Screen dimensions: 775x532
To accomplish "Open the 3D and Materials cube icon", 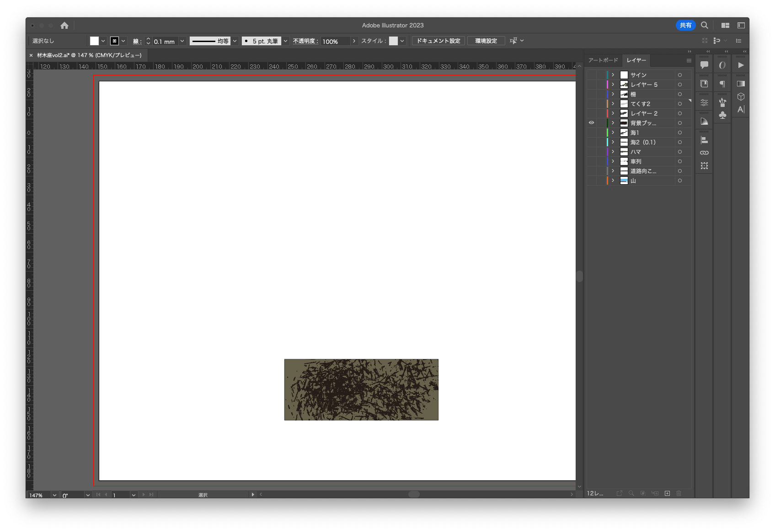I will [741, 96].
